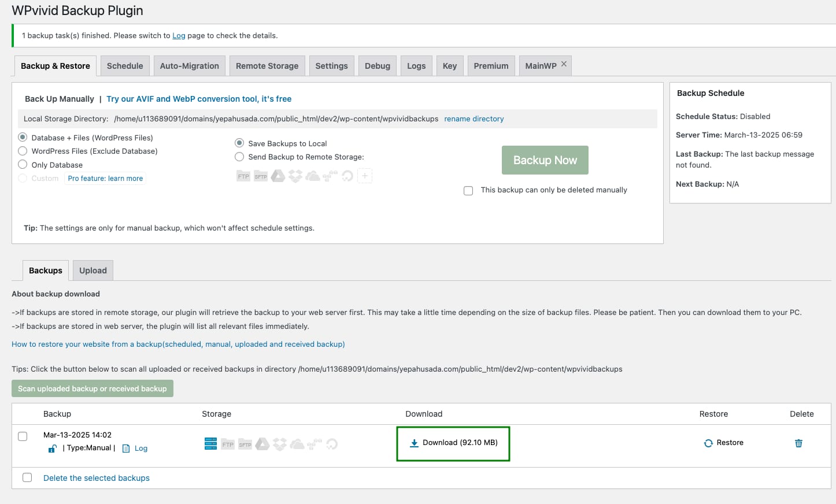Click the FTP icon in backup row
Image resolution: width=836 pixels, height=504 pixels.
point(228,444)
